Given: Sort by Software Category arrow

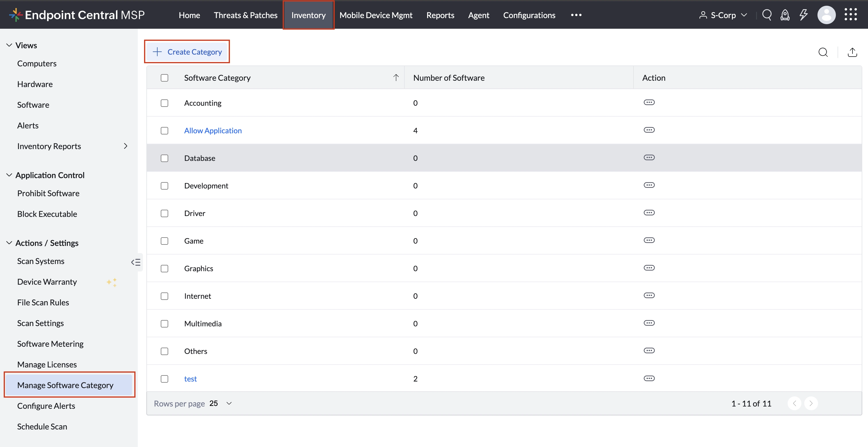Looking at the screenshot, I should (396, 78).
